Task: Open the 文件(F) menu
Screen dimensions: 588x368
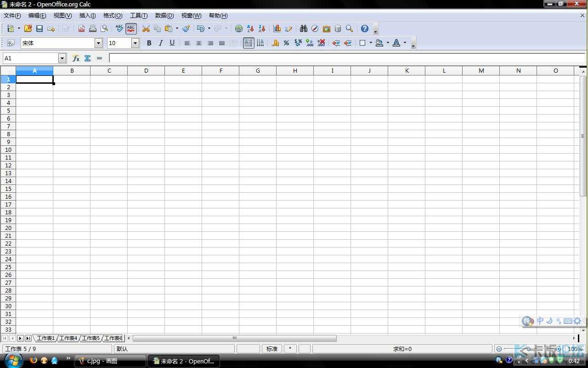Action: click(x=12, y=15)
